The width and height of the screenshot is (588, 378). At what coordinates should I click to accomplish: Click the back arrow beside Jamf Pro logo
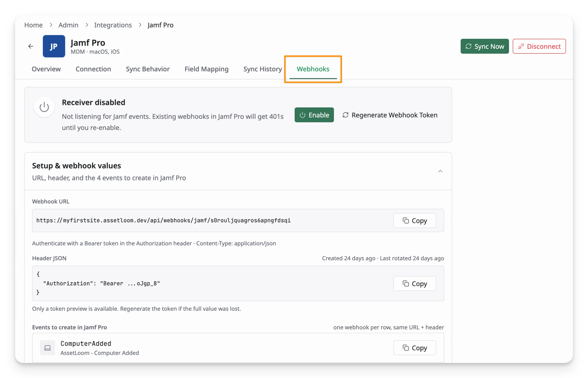[31, 46]
